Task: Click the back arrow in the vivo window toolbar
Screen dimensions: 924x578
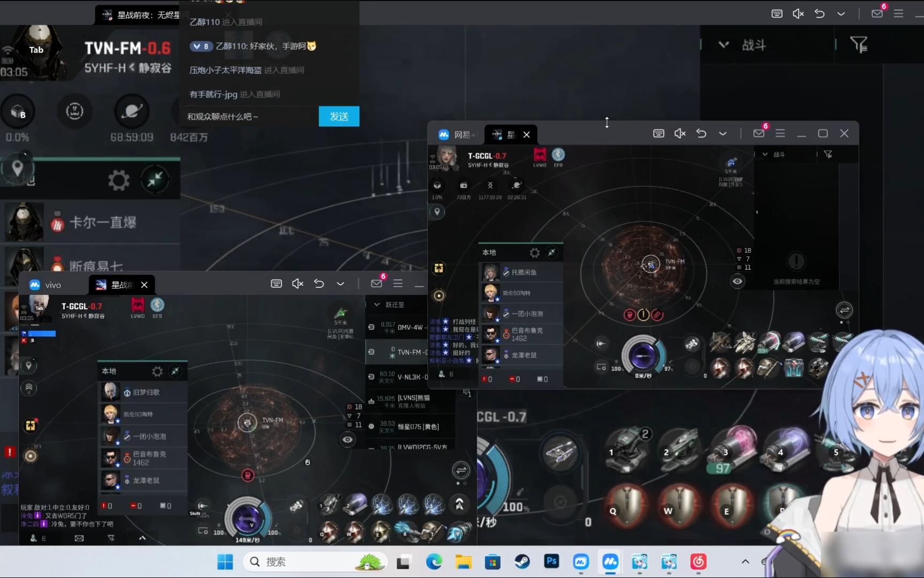Action: (x=319, y=284)
